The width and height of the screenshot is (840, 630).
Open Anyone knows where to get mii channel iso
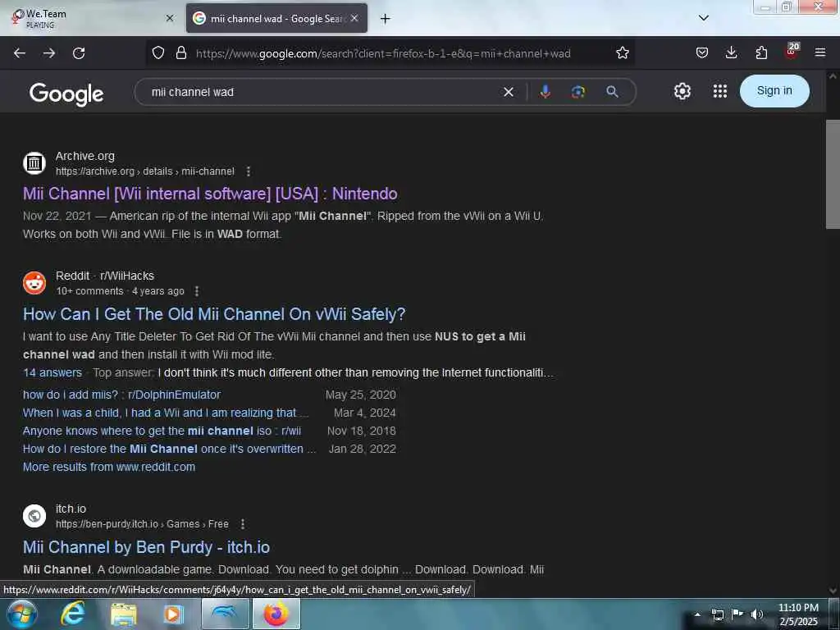click(162, 431)
